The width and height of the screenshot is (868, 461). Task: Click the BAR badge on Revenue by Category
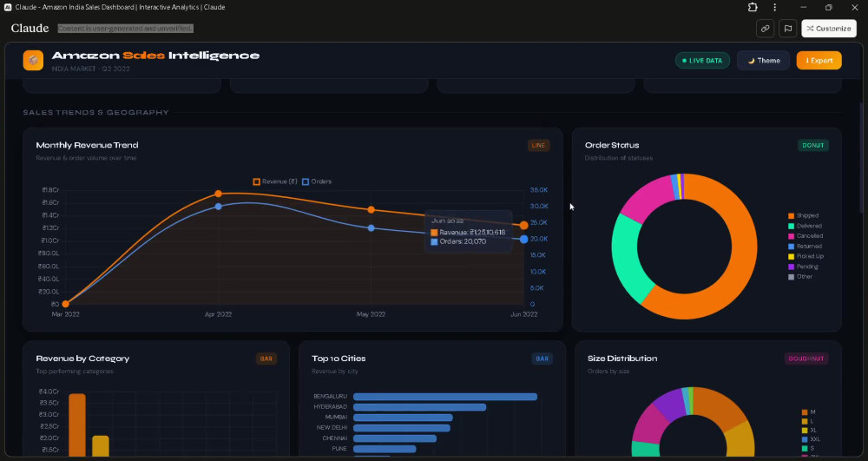pyautogui.click(x=266, y=359)
